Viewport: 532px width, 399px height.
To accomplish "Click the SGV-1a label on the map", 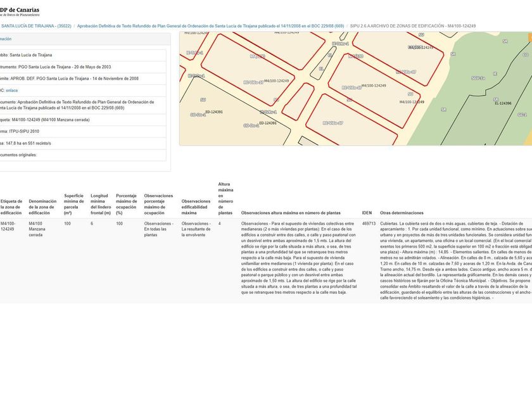I will (478, 78).
